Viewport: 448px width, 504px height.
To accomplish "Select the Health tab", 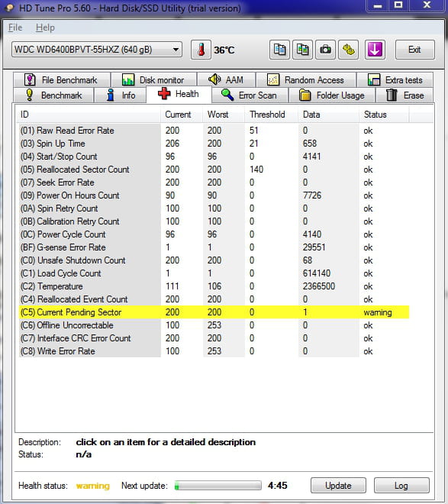I will (179, 94).
